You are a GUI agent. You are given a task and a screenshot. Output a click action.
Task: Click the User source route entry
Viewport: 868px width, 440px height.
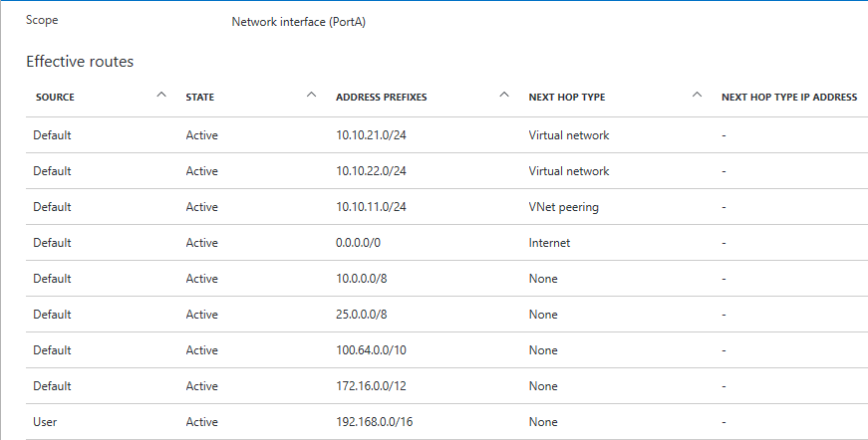[45, 422]
